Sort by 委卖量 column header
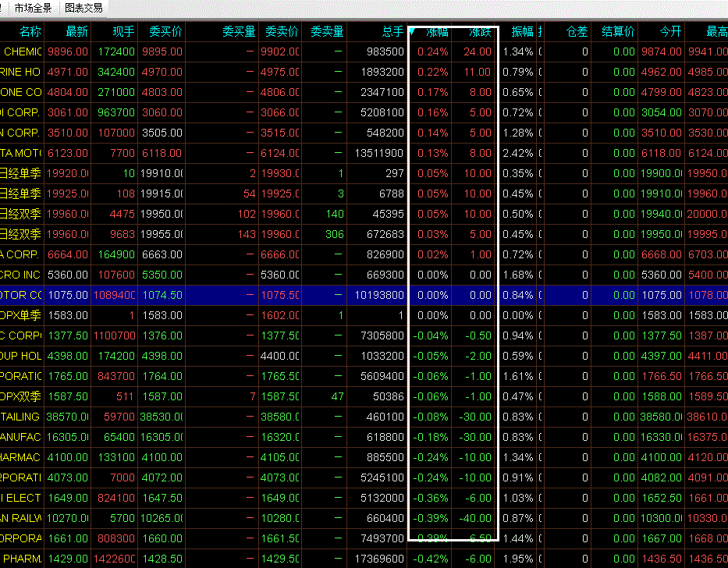The height and width of the screenshot is (568, 728). coord(327,31)
